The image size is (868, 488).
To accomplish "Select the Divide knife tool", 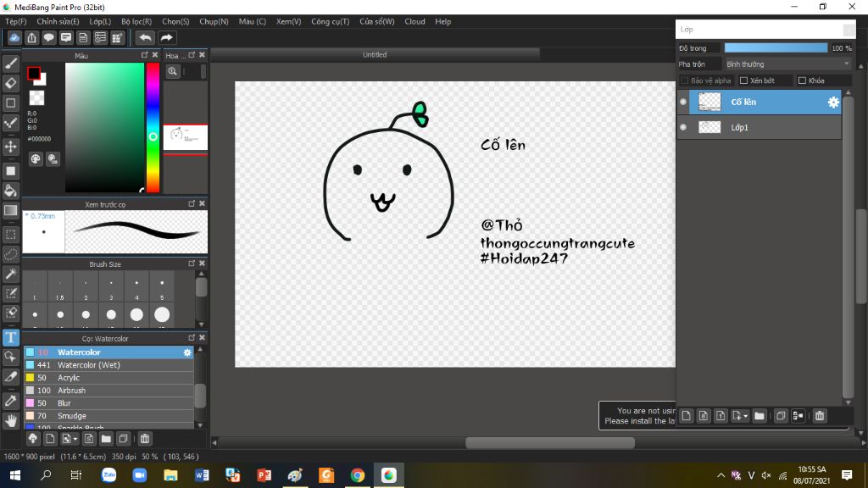I will [10, 377].
